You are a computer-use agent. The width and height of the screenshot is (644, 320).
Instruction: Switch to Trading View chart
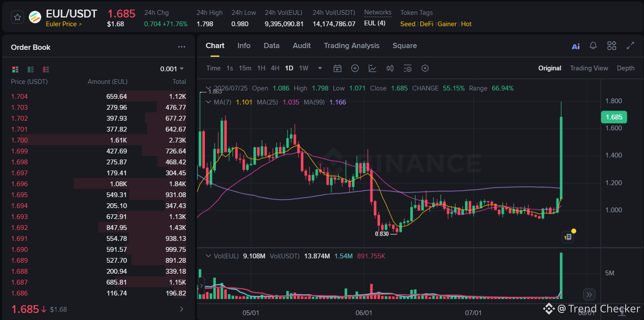click(589, 68)
